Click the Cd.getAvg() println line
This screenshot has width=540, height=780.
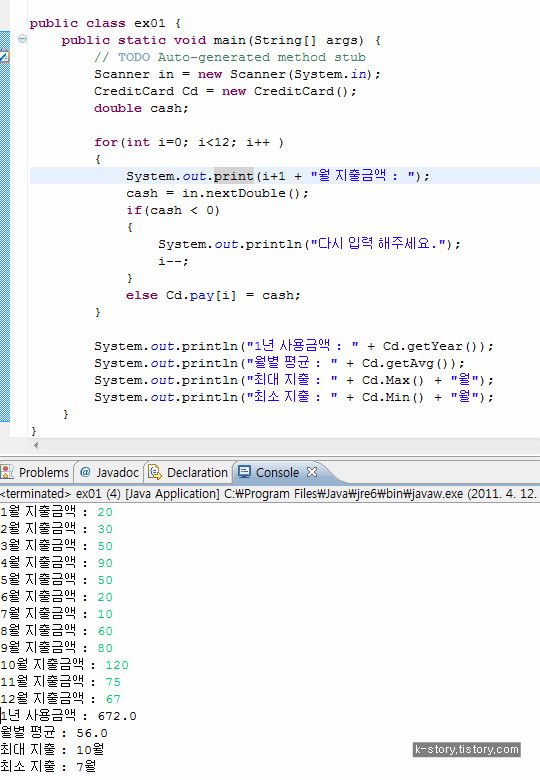279,363
